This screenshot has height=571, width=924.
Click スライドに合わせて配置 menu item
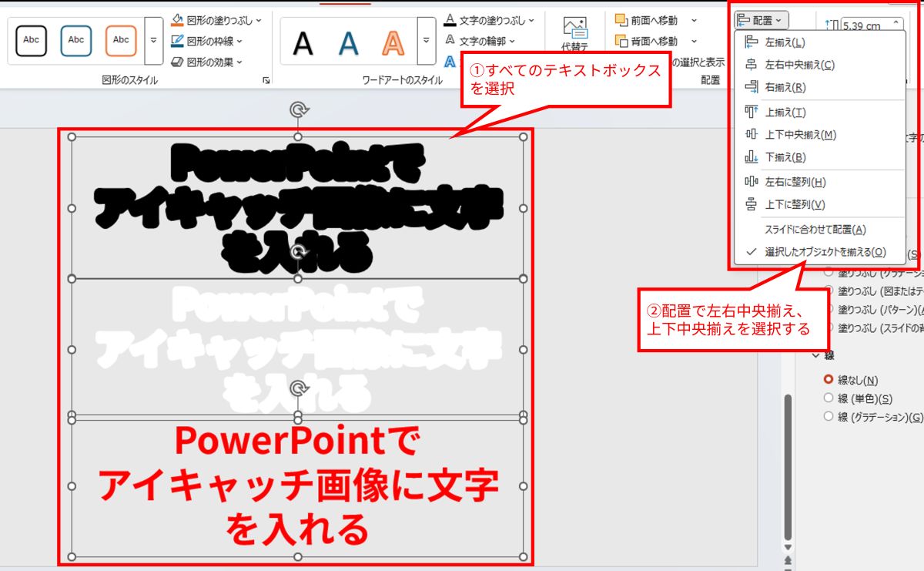815,230
